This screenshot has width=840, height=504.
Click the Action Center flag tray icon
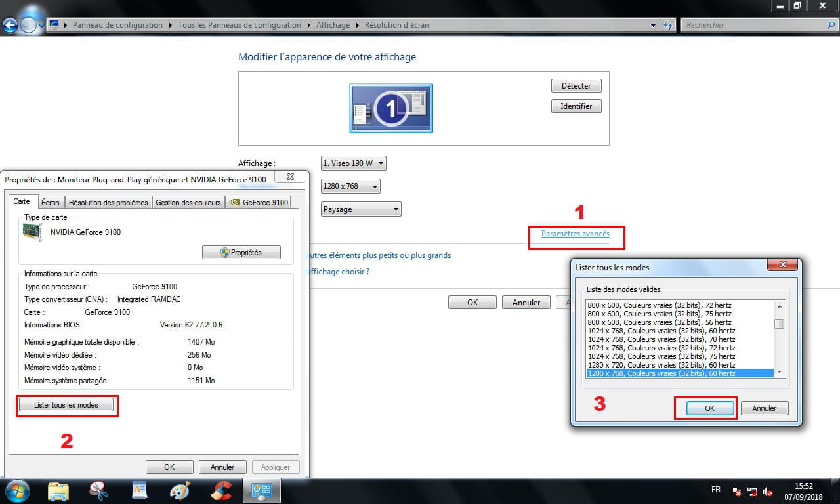736,492
